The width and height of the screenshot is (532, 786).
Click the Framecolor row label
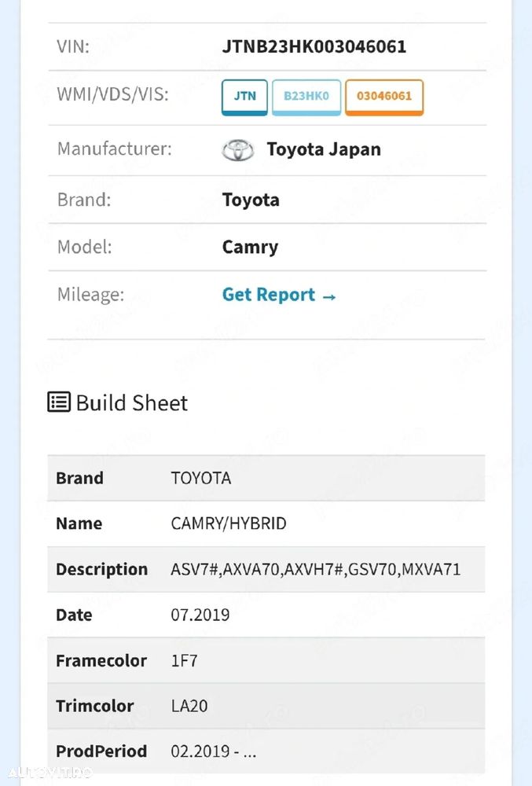point(101,661)
